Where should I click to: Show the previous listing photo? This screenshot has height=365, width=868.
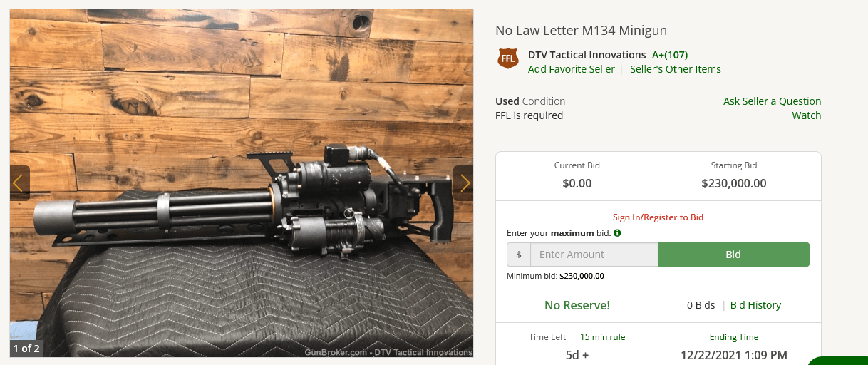click(x=20, y=183)
